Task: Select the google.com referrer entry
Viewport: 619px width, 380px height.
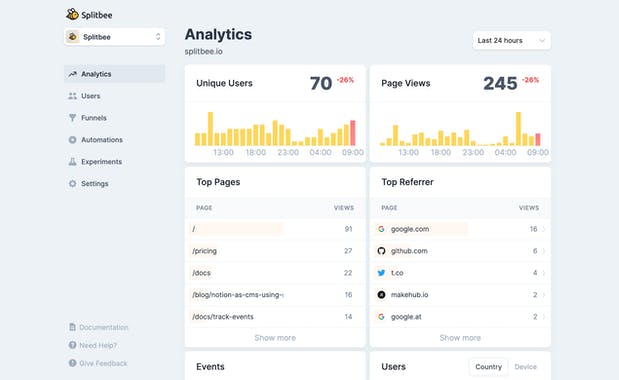Action: [460, 229]
